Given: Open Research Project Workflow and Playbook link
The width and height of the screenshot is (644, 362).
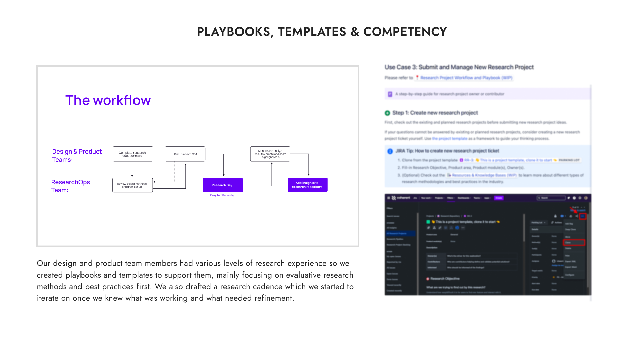Looking at the screenshot, I should (x=464, y=78).
